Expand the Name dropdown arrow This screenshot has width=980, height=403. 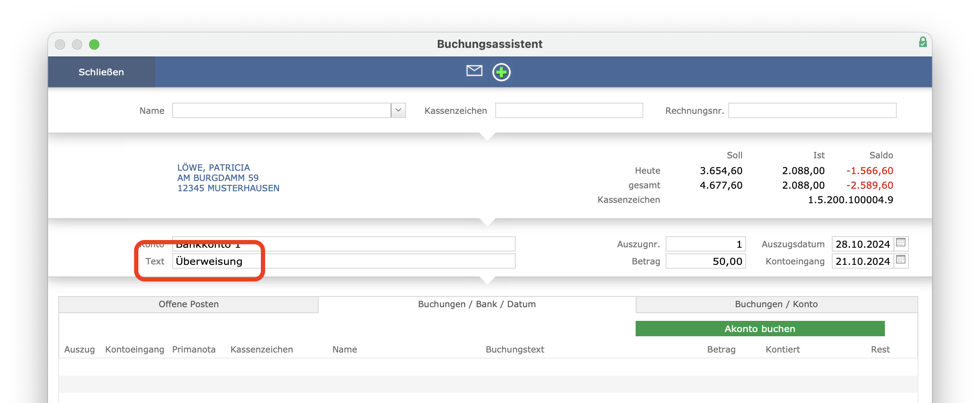tap(398, 110)
